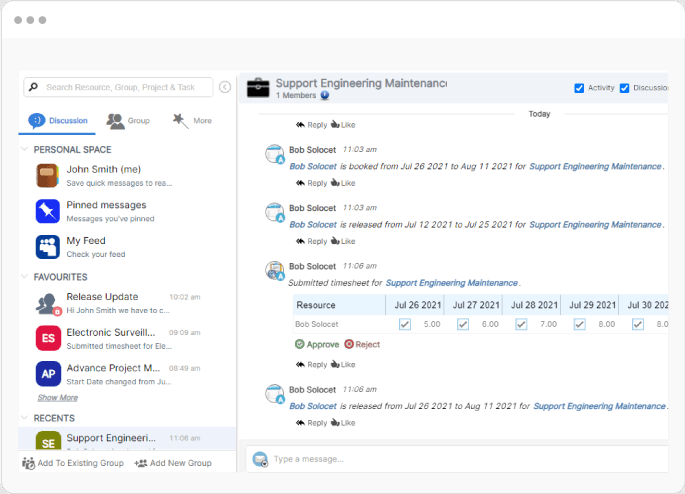Screen dimensions: 685x494
Task: Click Show More under Favourites
Action: click(x=58, y=398)
